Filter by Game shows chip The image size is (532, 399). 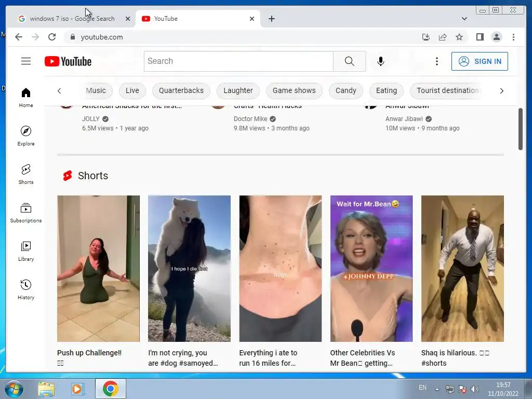click(294, 90)
